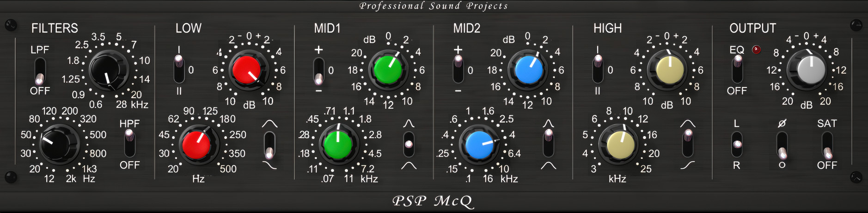Click the OUTPUT section label
The height and width of the screenshot is (213, 868).
pyautogui.click(x=752, y=28)
